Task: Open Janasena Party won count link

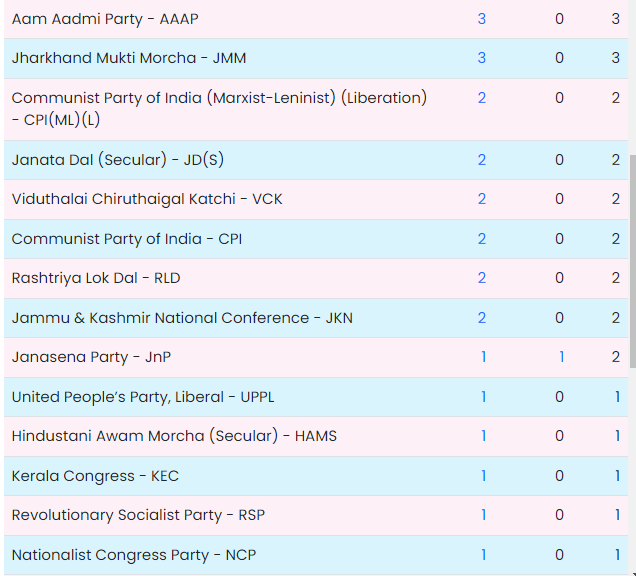Action: [483, 357]
